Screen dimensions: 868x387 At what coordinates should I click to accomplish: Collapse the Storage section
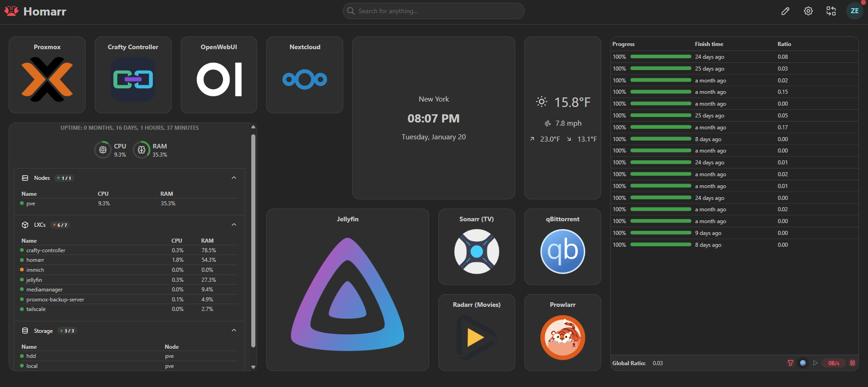234,331
